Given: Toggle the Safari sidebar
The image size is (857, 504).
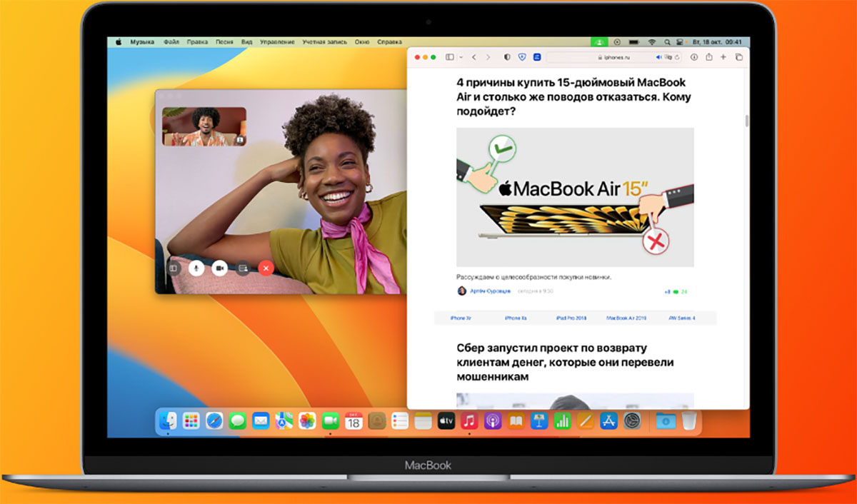Looking at the screenshot, I should point(450,57).
